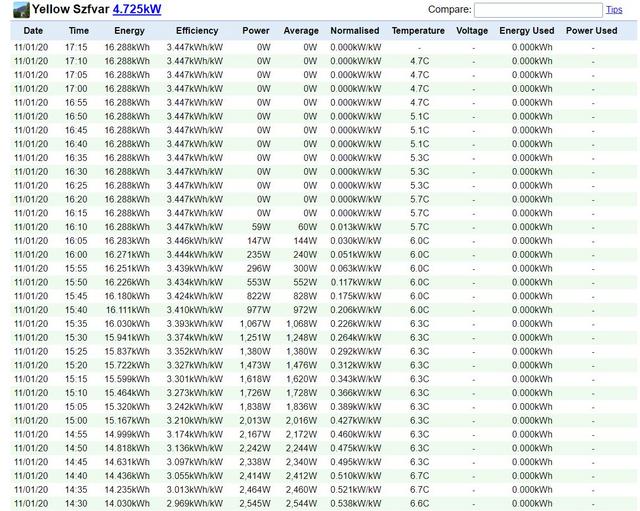Screen dimensions: 640x511
Task: Select power value 977W
Action: 259,310
